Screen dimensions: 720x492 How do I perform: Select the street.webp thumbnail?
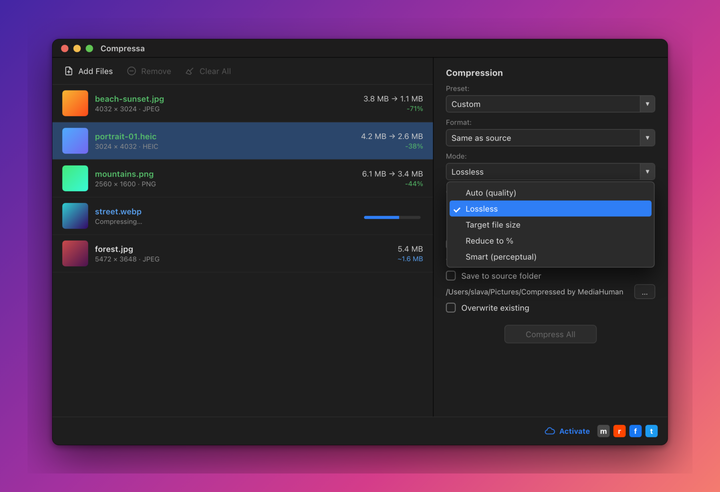pyautogui.click(x=75, y=216)
